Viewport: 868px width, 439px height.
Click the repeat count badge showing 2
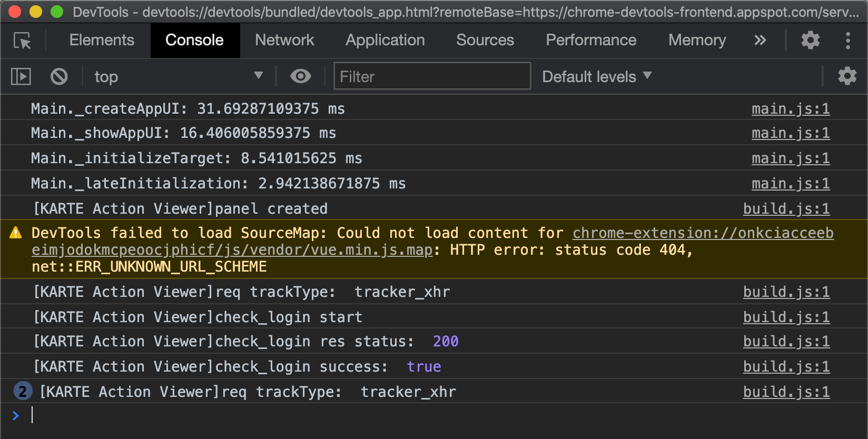22,392
